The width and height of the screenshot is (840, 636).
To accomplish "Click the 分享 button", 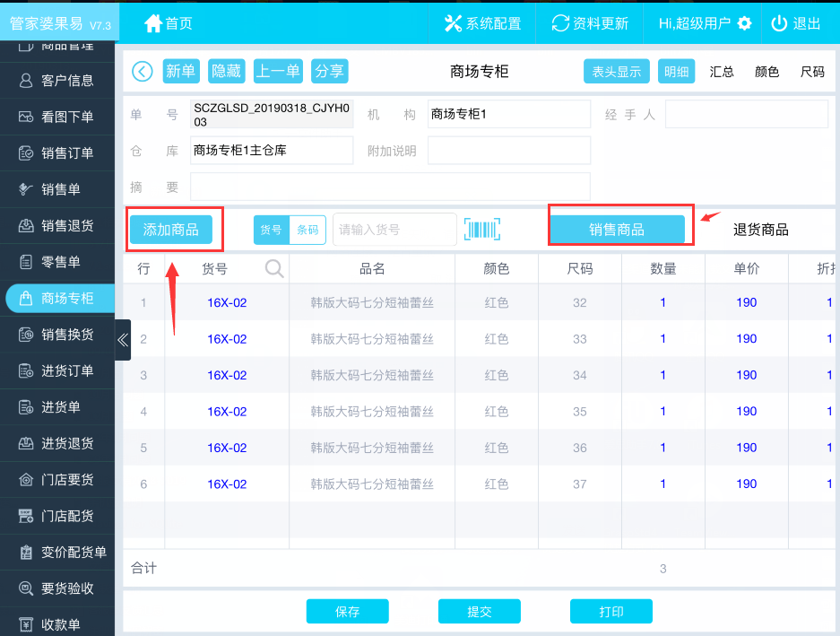I will (330, 72).
